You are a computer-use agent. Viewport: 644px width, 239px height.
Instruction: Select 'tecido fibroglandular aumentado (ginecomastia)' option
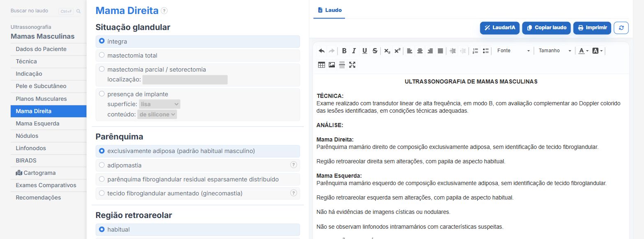click(102, 193)
